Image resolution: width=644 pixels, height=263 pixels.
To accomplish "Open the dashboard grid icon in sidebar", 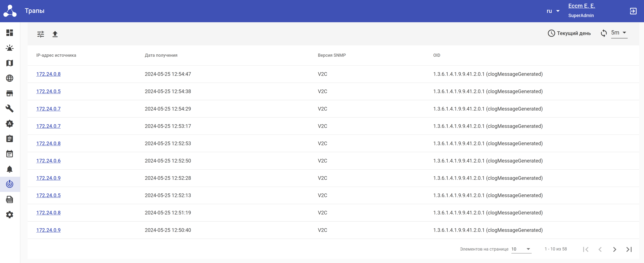I will [9, 33].
